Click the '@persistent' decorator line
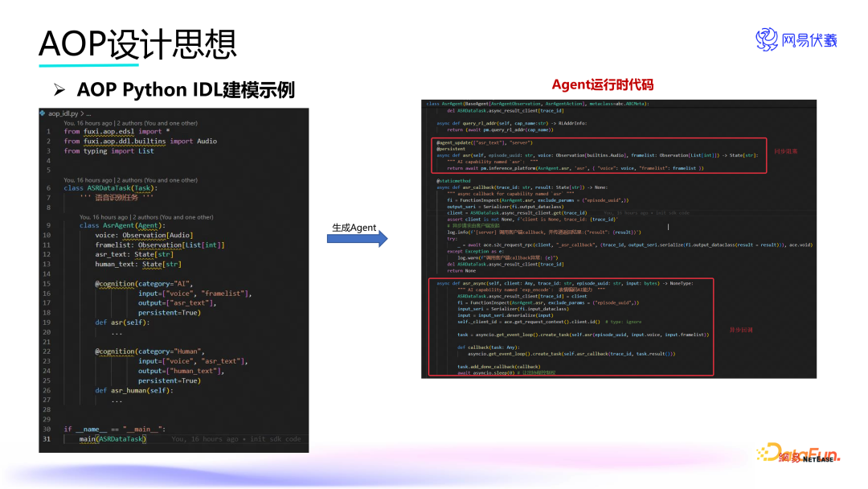 (x=451, y=149)
